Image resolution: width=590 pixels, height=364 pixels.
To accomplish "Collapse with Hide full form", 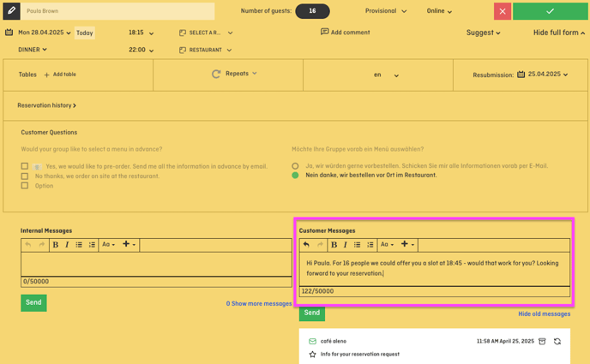I will 559,33.
